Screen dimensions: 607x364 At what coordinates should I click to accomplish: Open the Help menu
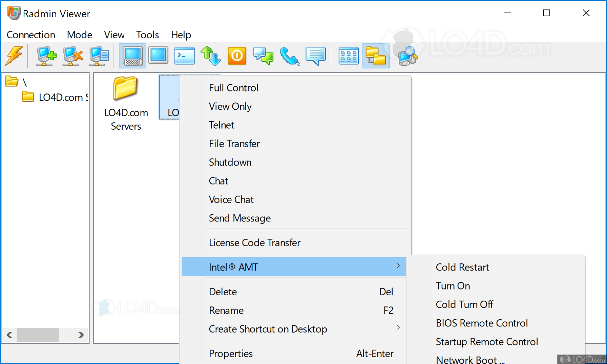click(181, 35)
